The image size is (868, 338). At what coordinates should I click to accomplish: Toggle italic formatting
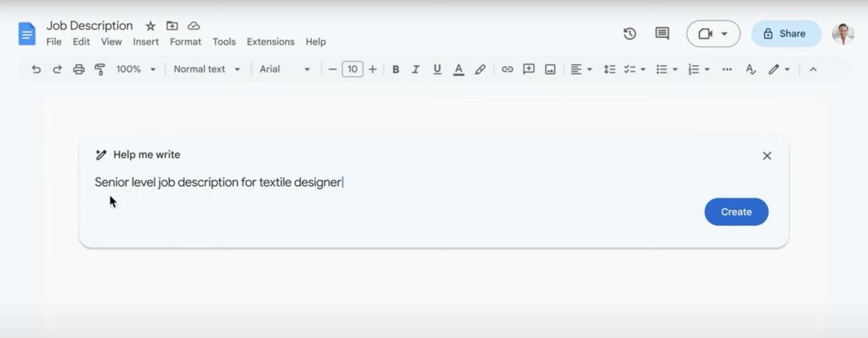[x=416, y=69]
